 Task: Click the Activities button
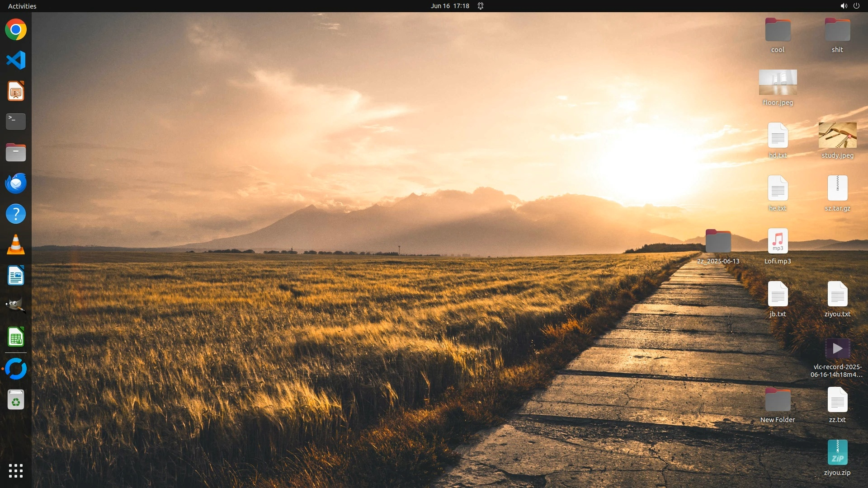pos(22,6)
